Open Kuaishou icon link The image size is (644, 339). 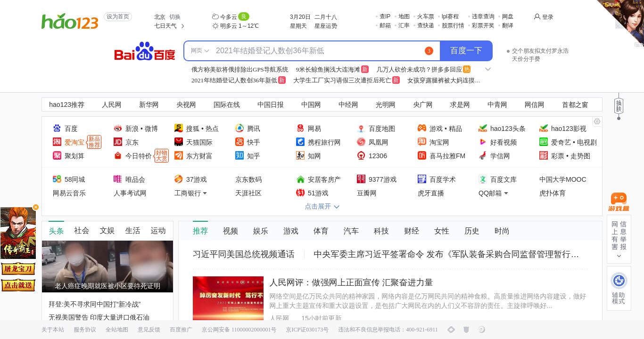pyautogui.click(x=239, y=142)
